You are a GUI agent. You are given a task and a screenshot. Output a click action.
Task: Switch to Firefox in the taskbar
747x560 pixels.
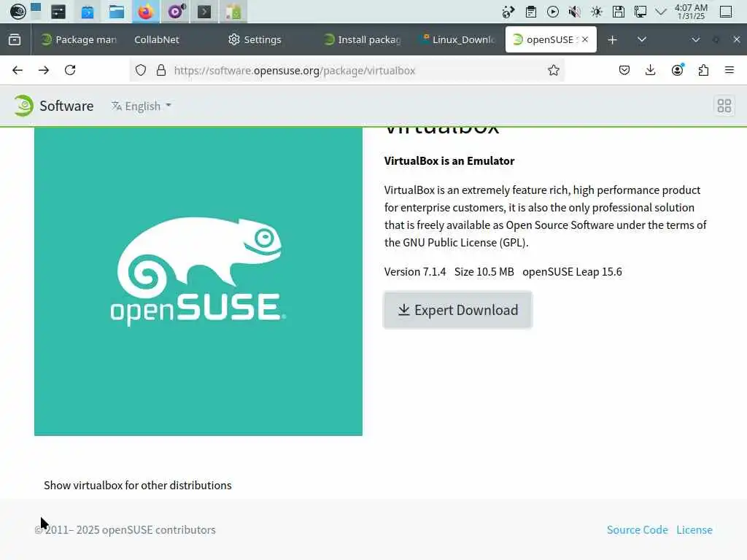[x=146, y=12]
